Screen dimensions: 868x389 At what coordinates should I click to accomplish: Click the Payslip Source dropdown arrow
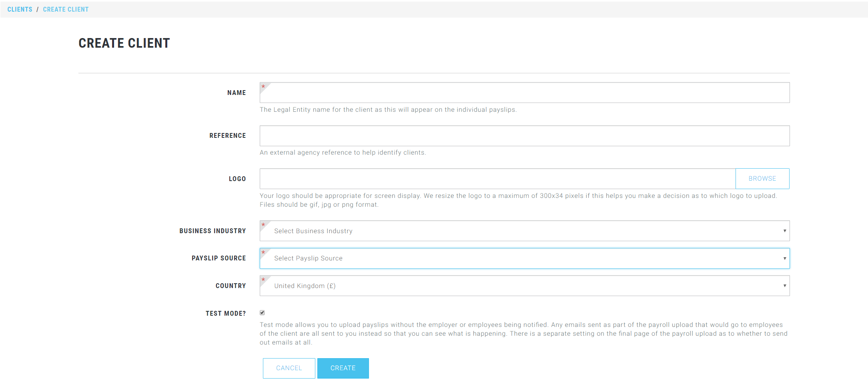click(784, 258)
